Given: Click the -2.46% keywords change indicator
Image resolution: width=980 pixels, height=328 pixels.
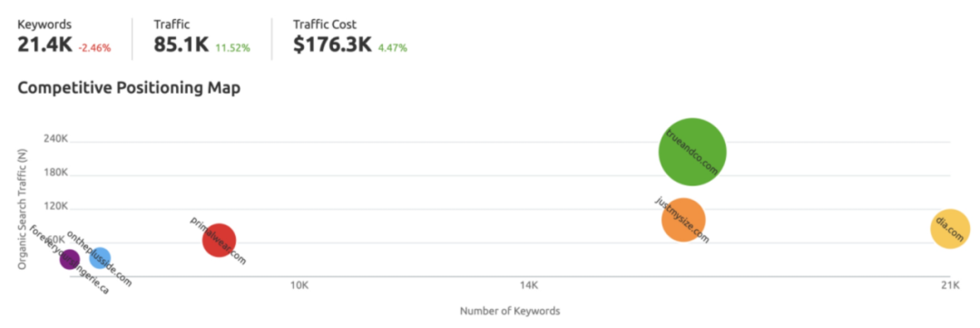Looking at the screenshot, I should pos(94,47).
